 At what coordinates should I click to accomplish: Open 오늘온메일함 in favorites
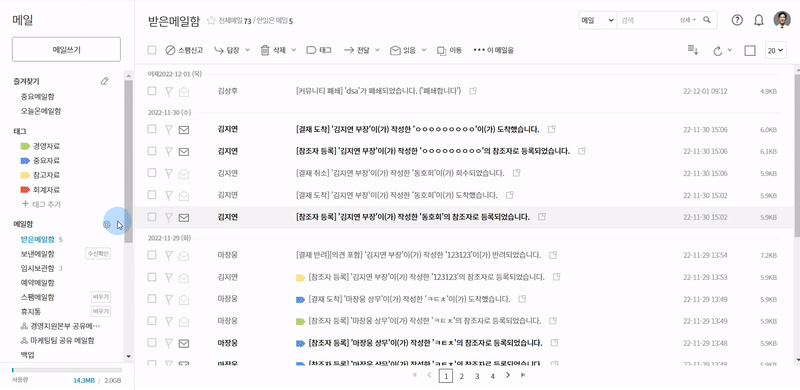click(41, 111)
